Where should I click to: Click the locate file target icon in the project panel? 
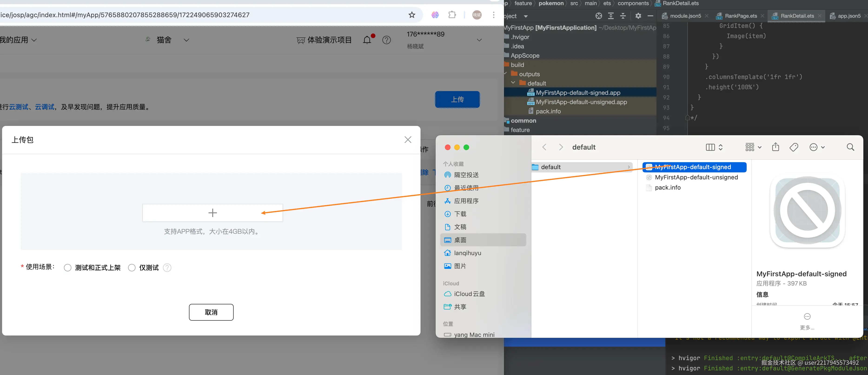tap(598, 16)
